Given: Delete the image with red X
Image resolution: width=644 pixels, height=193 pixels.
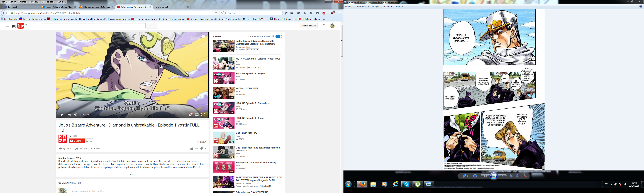Looking at the screenshot, I should (525, 176).
